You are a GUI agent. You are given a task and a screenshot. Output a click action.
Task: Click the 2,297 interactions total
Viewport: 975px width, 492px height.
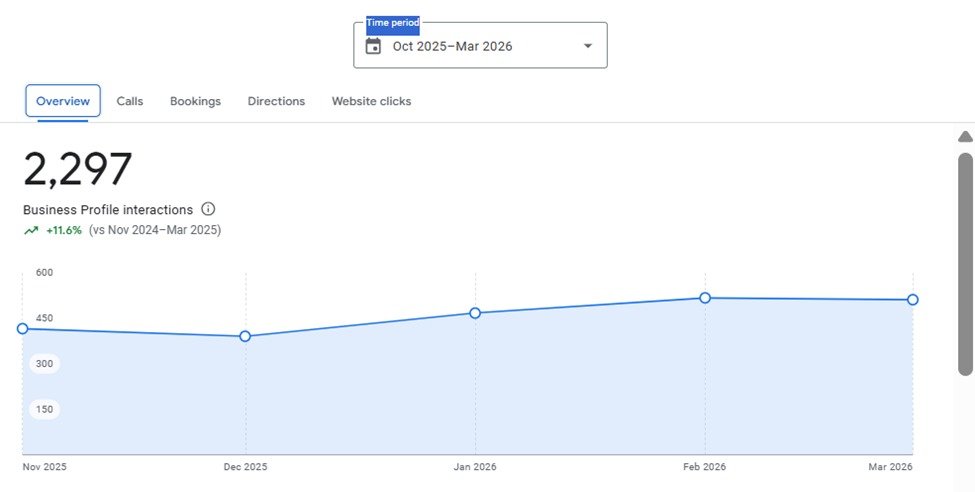click(78, 169)
